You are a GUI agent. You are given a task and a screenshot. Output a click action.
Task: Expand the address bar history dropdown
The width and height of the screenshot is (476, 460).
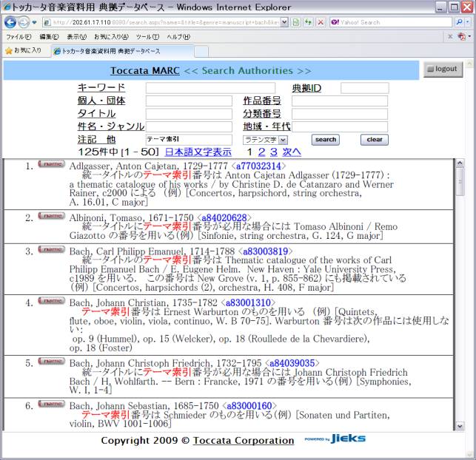coord(284,22)
